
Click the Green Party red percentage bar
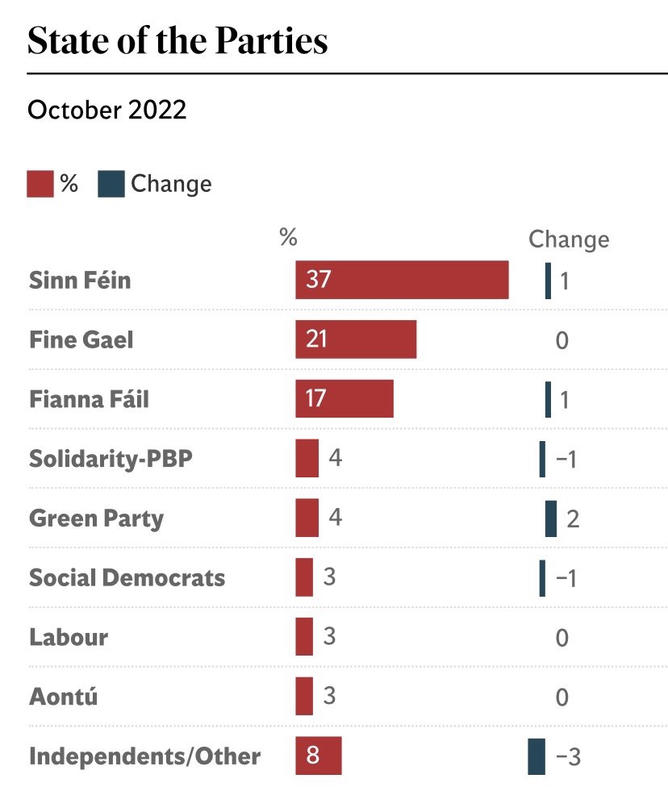[307, 518]
